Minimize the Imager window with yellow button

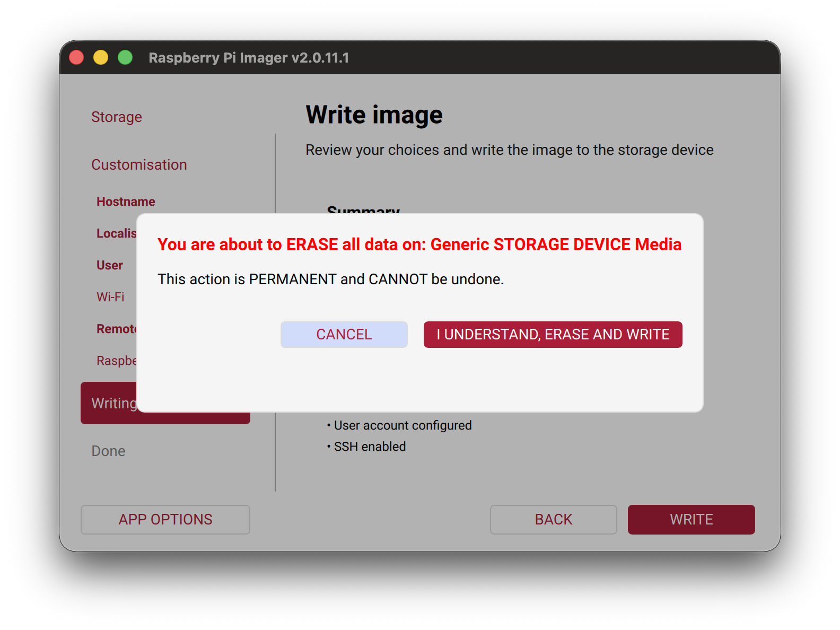pos(101,57)
